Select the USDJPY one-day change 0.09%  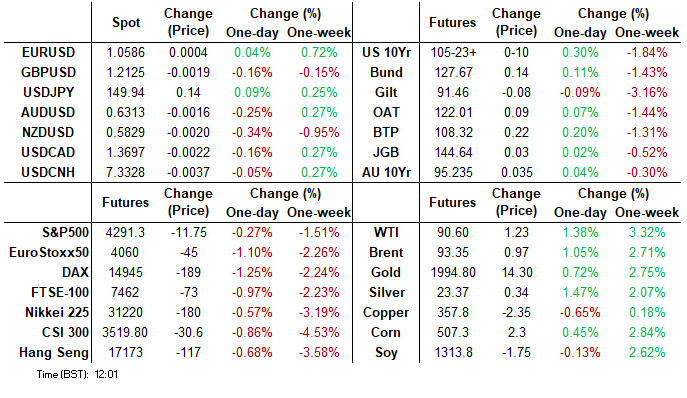click(252, 92)
